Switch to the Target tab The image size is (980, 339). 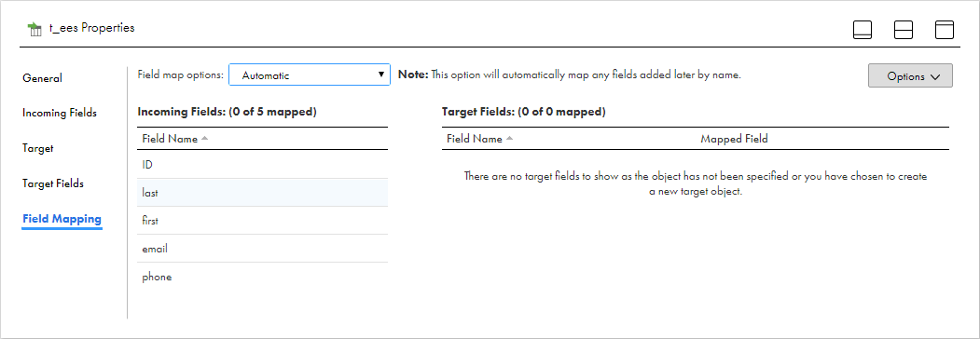point(37,149)
